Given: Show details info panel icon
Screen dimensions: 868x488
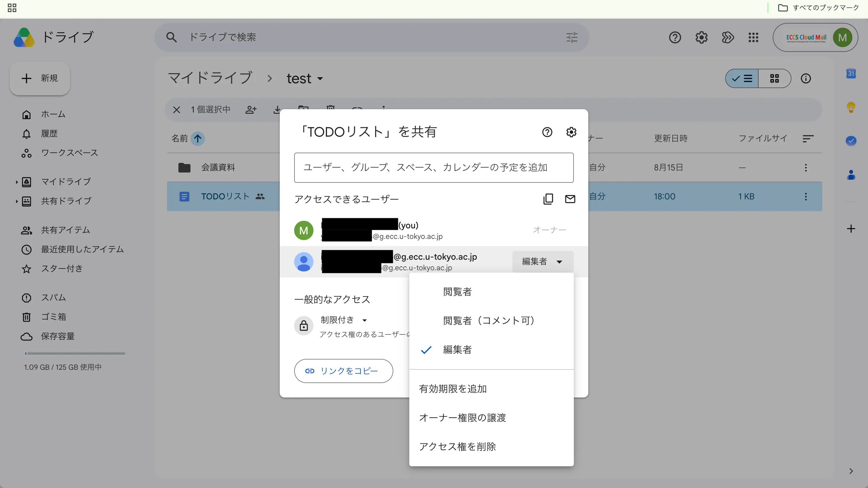Looking at the screenshot, I should pos(806,79).
